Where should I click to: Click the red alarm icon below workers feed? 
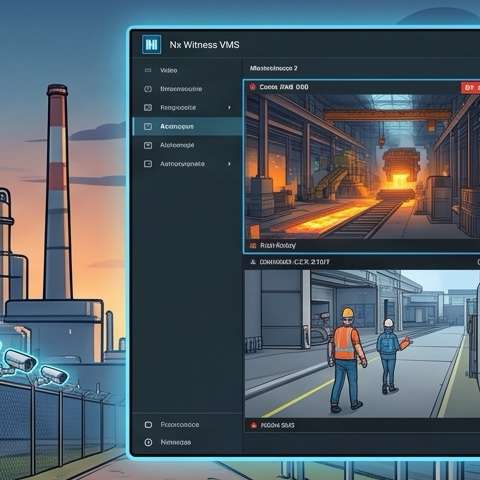pyautogui.click(x=254, y=425)
